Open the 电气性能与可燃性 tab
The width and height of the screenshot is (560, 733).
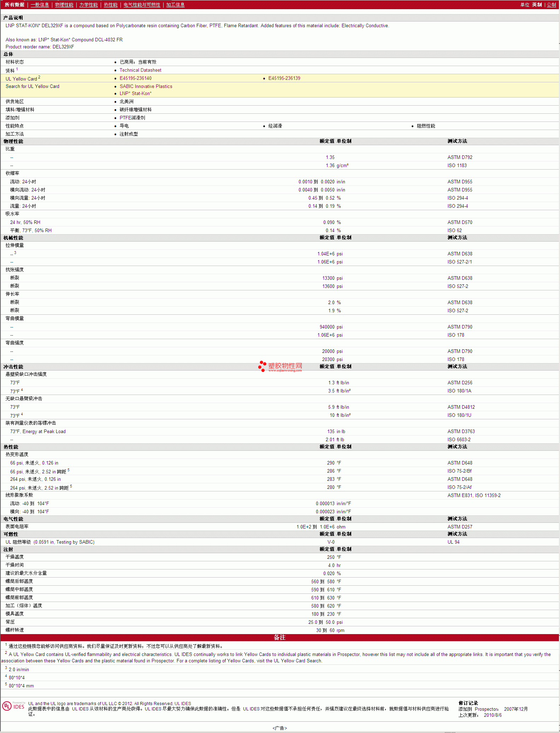point(142,5)
